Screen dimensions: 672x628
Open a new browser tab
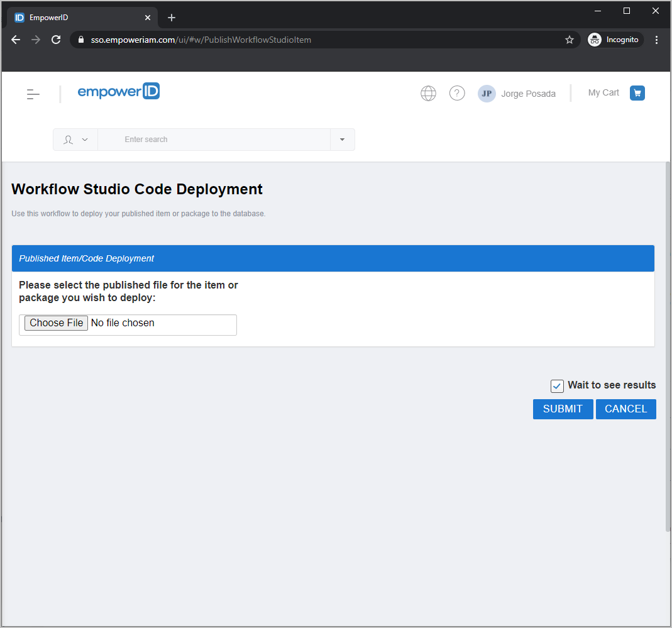click(x=171, y=17)
